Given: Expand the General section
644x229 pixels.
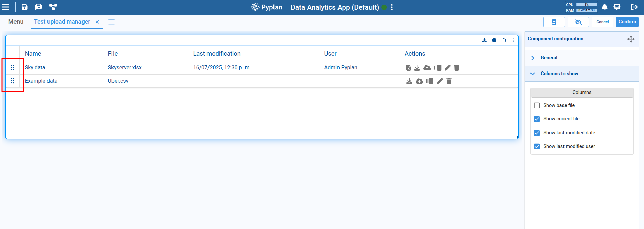Looking at the screenshot, I should pyautogui.click(x=549, y=58).
